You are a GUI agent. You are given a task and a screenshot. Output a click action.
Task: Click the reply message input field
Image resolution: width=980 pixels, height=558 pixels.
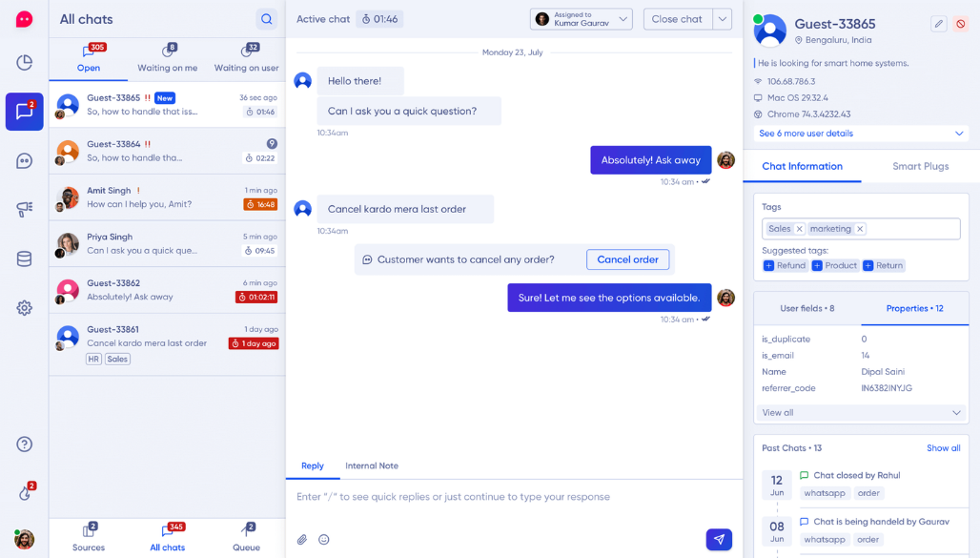pyautogui.click(x=514, y=497)
